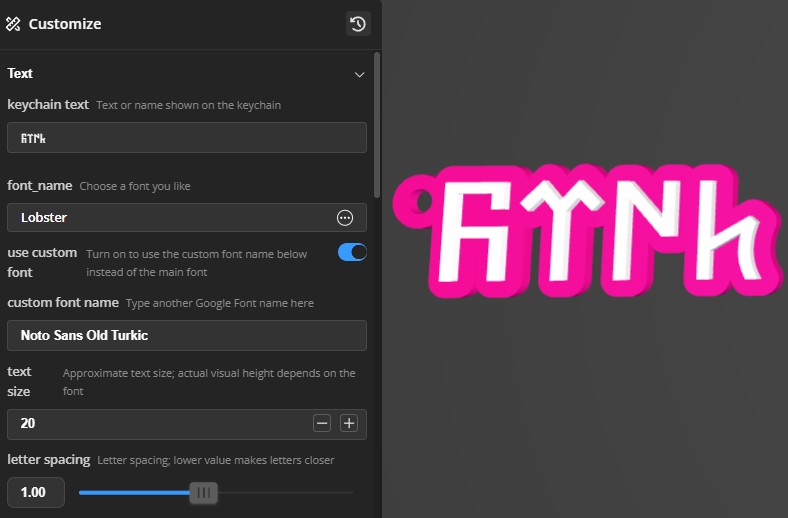The height and width of the screenshot is (518, 788).
Task: Increase text size with plus button
Action: (x=349, y=423)
